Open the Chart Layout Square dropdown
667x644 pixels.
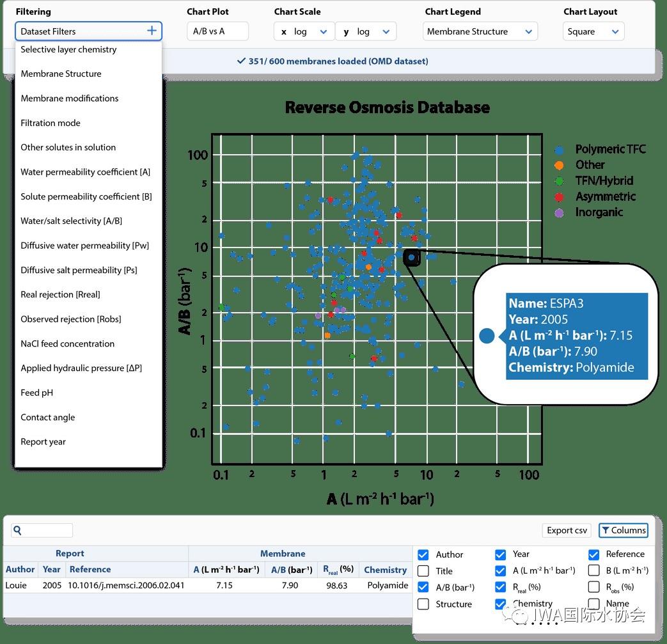tap(593, 31)
